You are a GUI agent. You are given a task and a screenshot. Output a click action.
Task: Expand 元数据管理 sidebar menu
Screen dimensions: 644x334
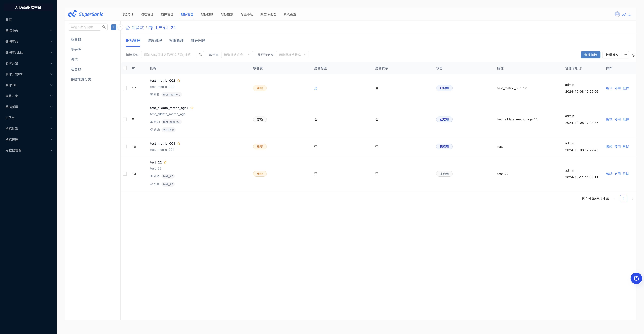point(28,150)
